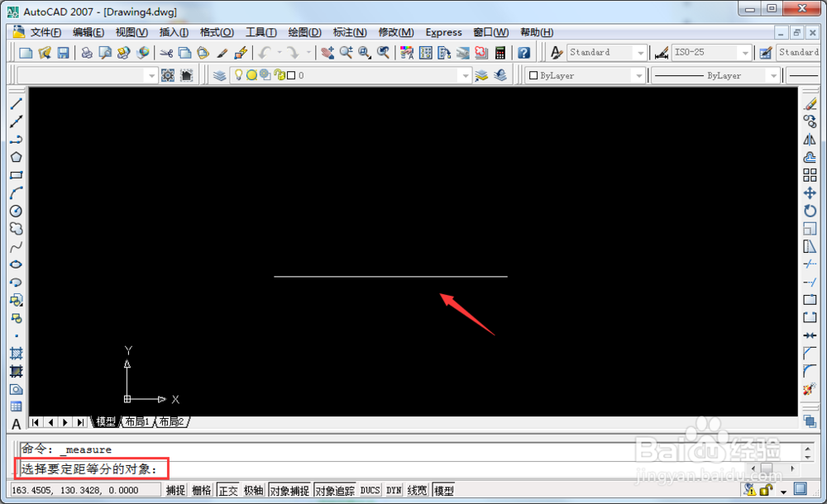Select the Multiline Text tool
Image resolution: width=827 pixels, height=504 pixels.
coord(17,425)
